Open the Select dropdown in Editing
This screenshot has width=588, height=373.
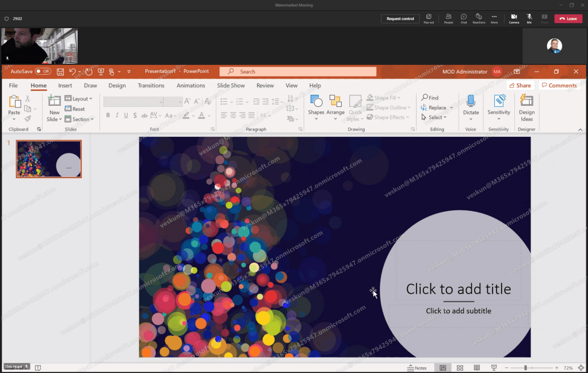point(436,117)
